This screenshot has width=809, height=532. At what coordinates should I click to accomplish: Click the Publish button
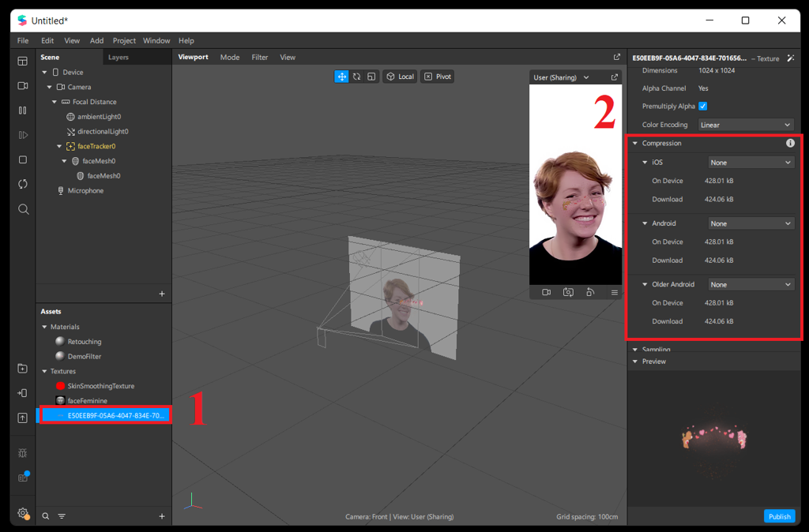779,516
